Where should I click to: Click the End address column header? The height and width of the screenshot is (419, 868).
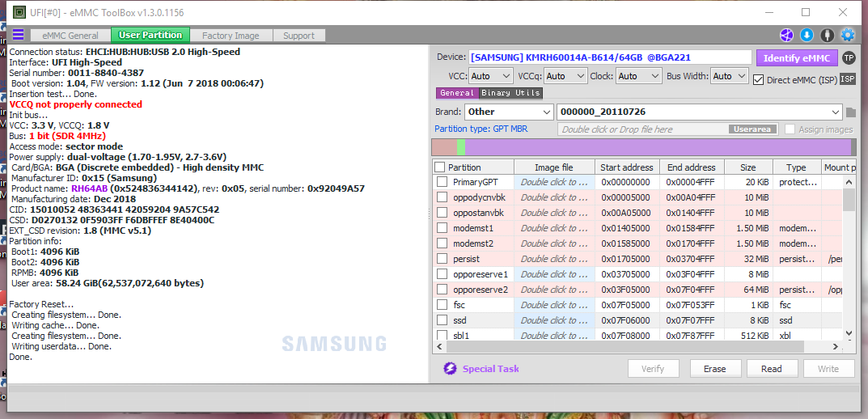(691, 167)
